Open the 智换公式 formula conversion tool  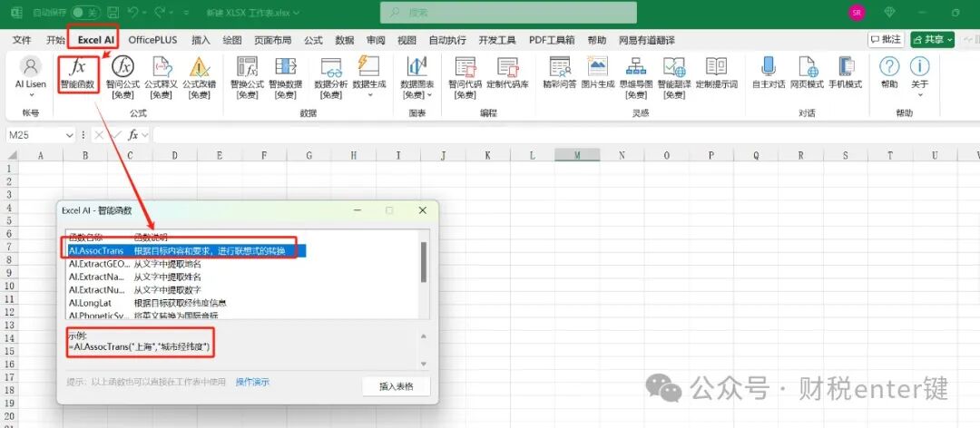(247, 77)
